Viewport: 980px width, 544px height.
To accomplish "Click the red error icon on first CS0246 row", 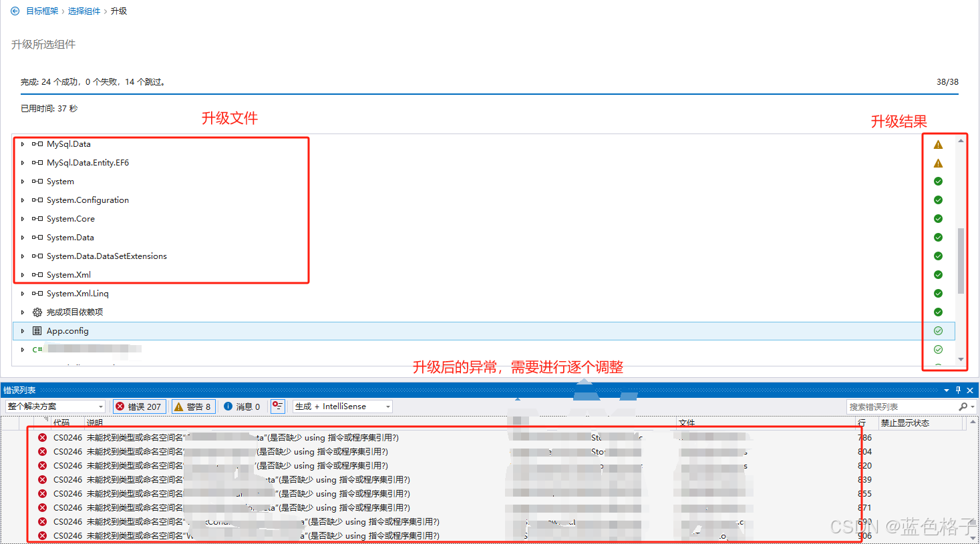I will pyautogui.click(x=42, y=438).
